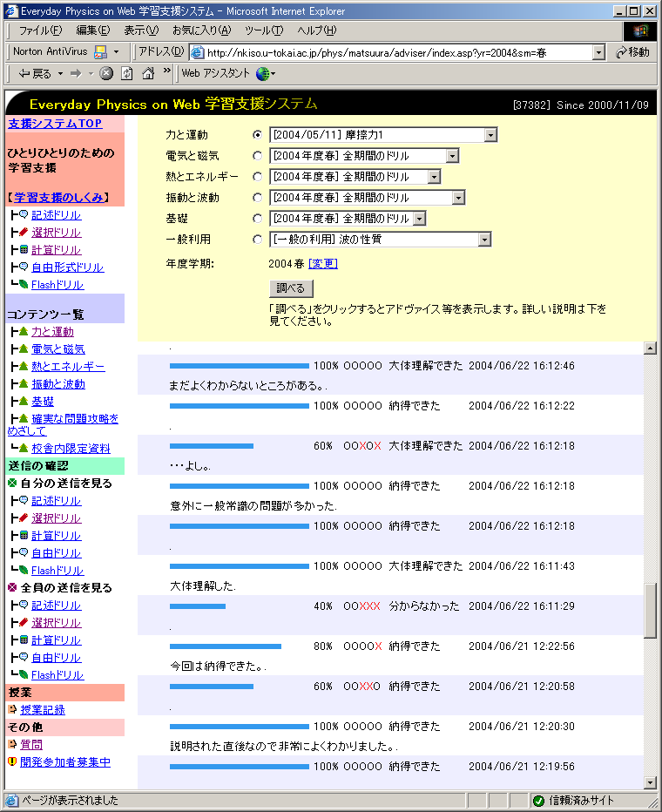Click the results frame scroll-down arrow

coord(650,782)
